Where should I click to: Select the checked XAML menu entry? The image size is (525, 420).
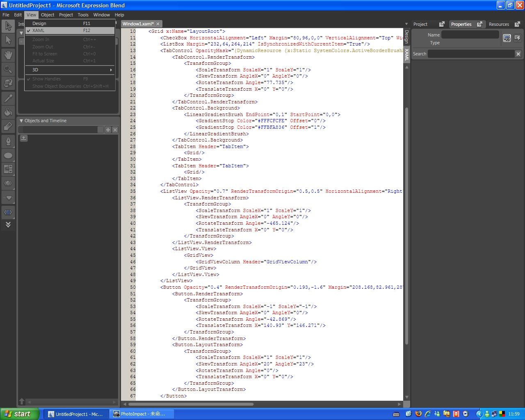click(70, 30)
